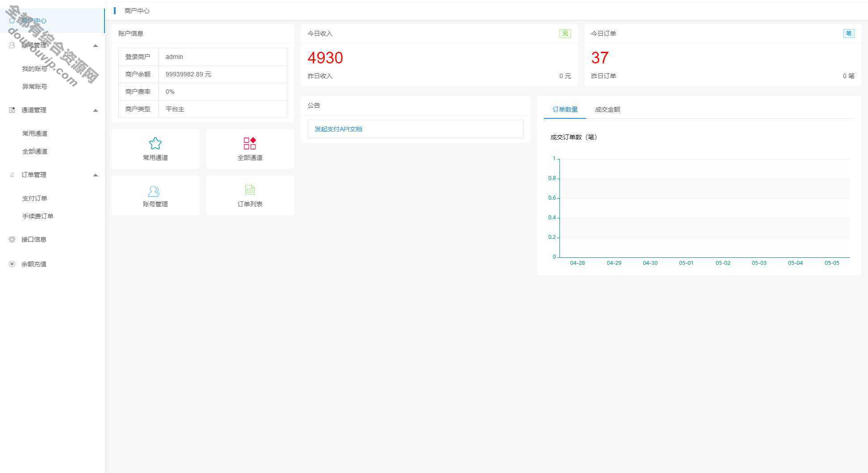Select 全部通道 in the sidebar
The height and width of the screenshot is (473, 868).
click(x=35, y=151)
